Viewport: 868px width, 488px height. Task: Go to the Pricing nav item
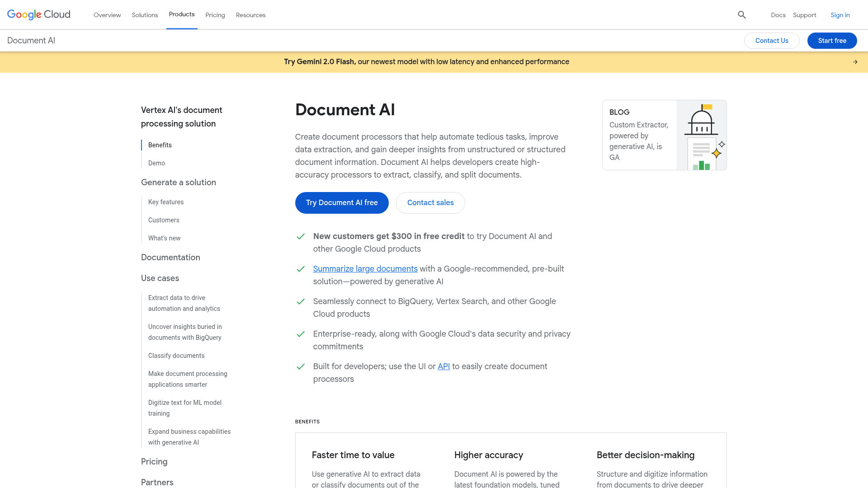215,15
